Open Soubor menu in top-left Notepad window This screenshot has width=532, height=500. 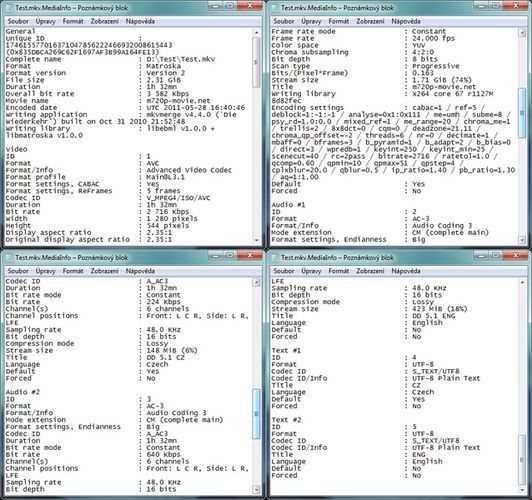[18, 21]
